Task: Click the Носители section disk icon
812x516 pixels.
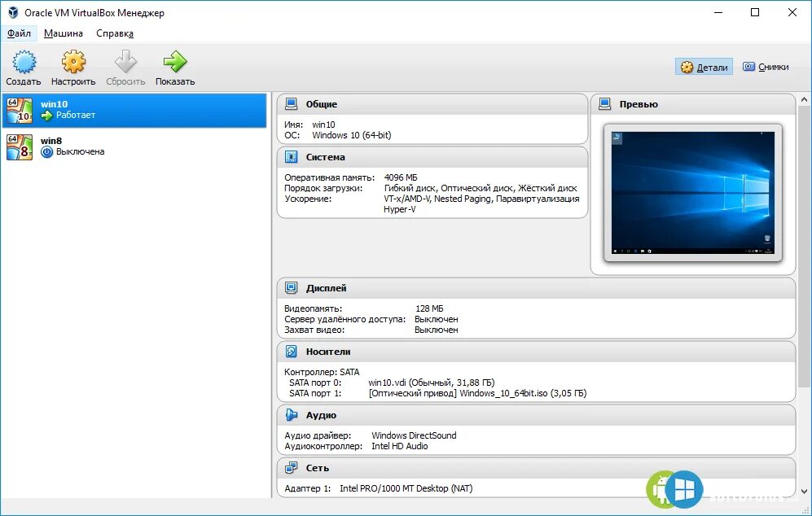Action: (292, 352)
